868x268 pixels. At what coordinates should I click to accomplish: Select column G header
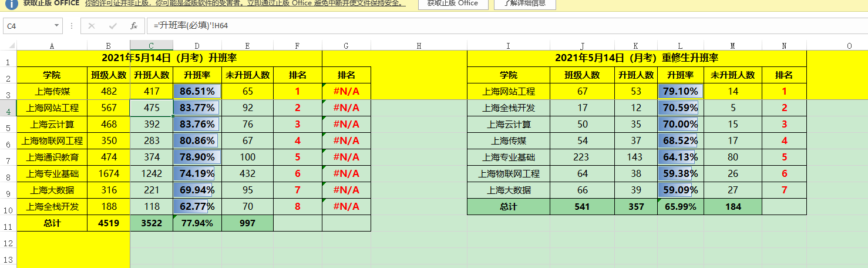pyautogui.click(x=346, y=46)
